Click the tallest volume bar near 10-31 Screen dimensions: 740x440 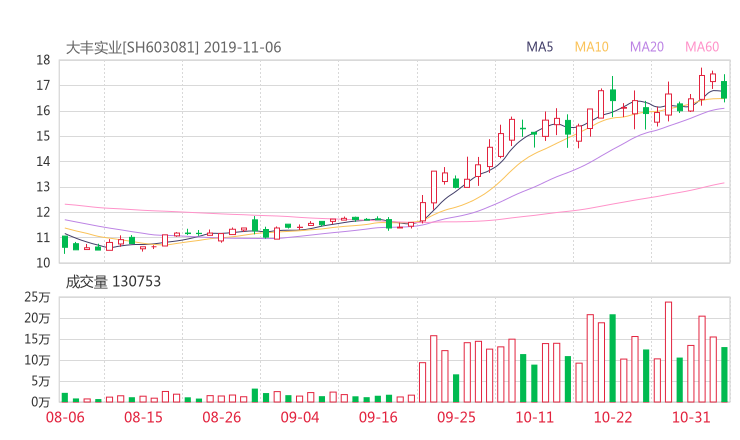pyautogui.click(x=668, y=352)
